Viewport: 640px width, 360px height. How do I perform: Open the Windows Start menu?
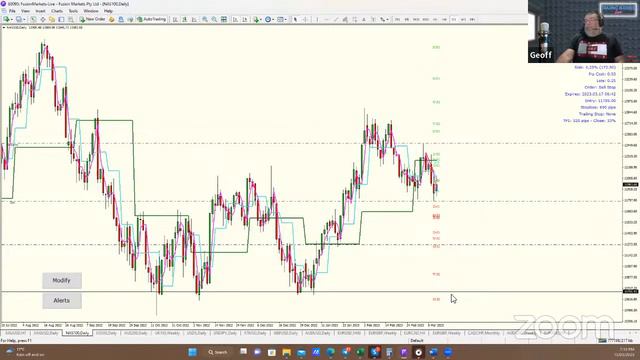click(193, 352)
